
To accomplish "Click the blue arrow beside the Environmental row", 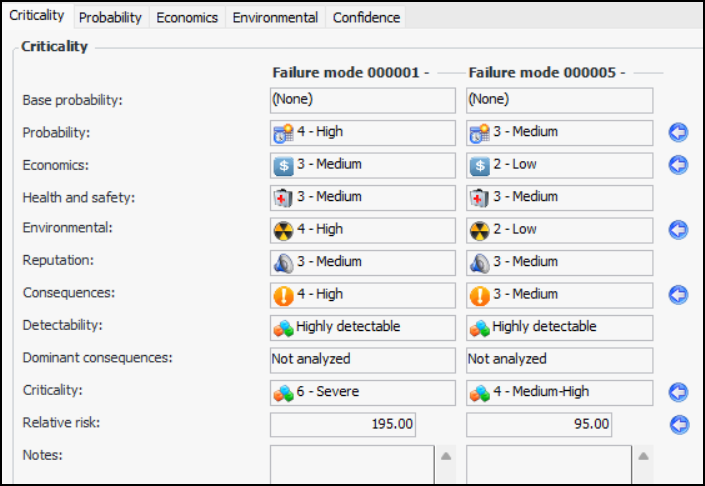I will coord(679,230).
